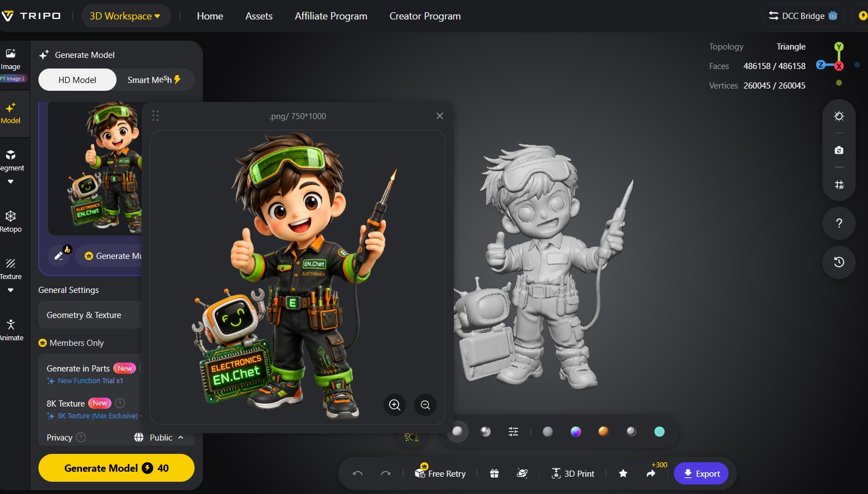Open the Creator Program page
Image resolution: width=868 pixels, height=494 pixels.
[x=425, y=16]
